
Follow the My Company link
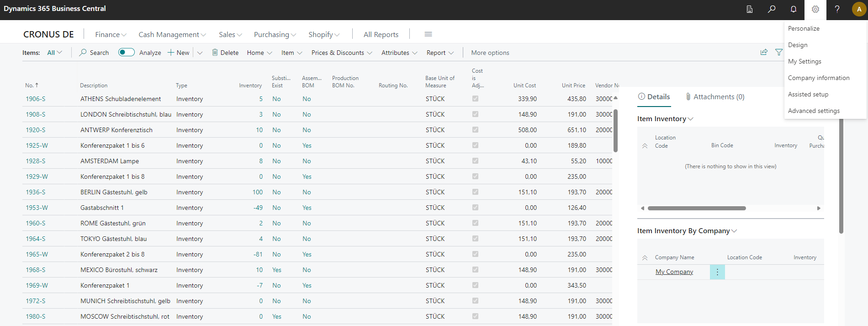coord(674,272)
